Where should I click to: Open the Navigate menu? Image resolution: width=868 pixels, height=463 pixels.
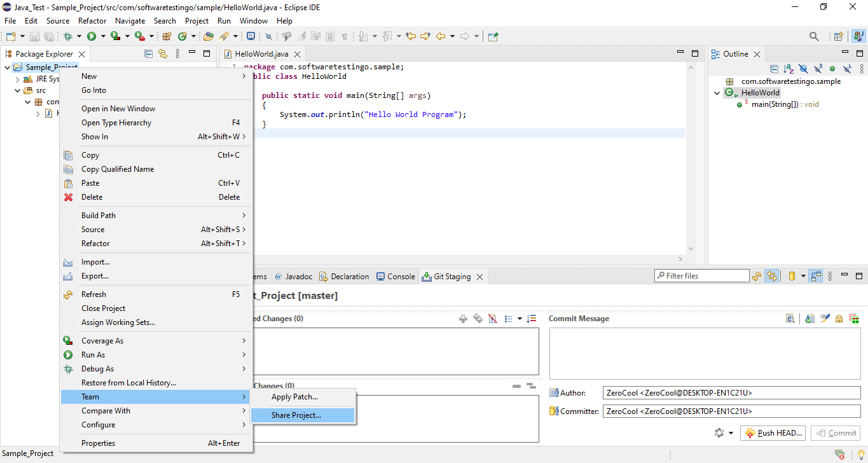pos(130,20)
